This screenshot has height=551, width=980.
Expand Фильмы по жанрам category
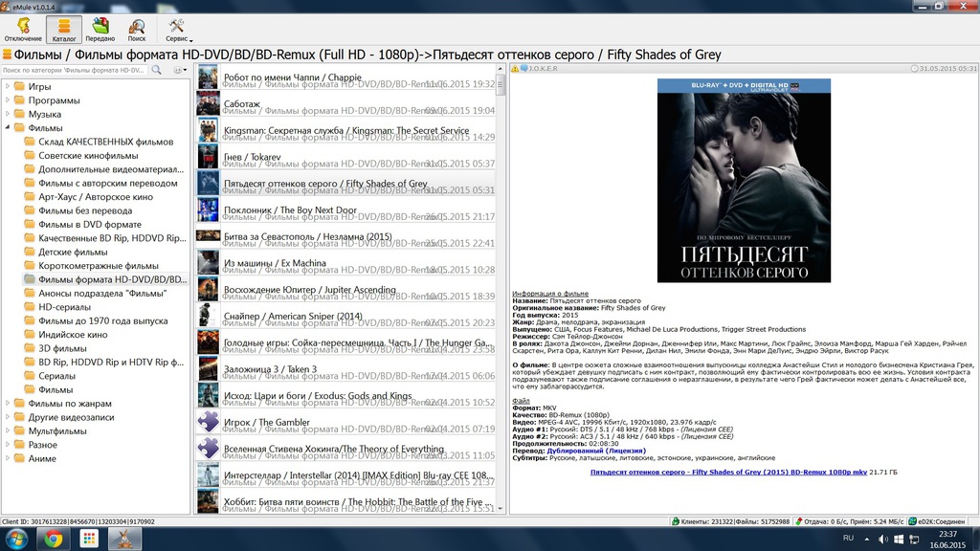pyautogui.click(x=8, y=403)
